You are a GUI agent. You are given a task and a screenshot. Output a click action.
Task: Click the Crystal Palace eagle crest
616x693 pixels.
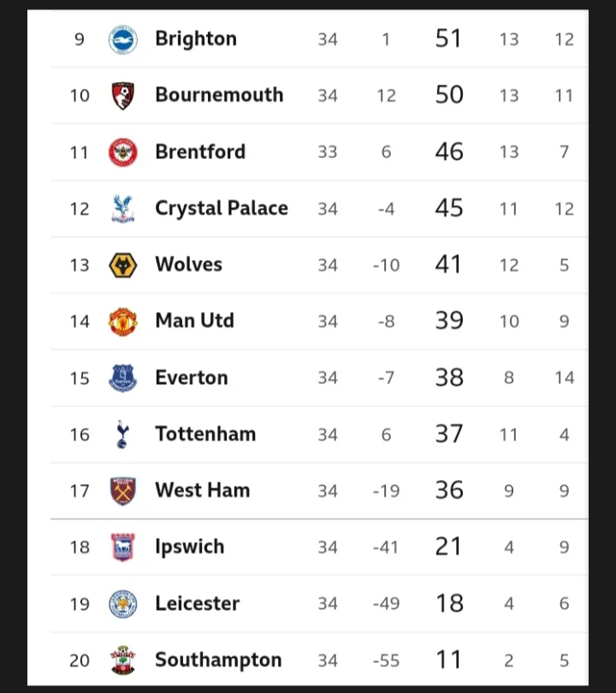(x=123, y=209)
